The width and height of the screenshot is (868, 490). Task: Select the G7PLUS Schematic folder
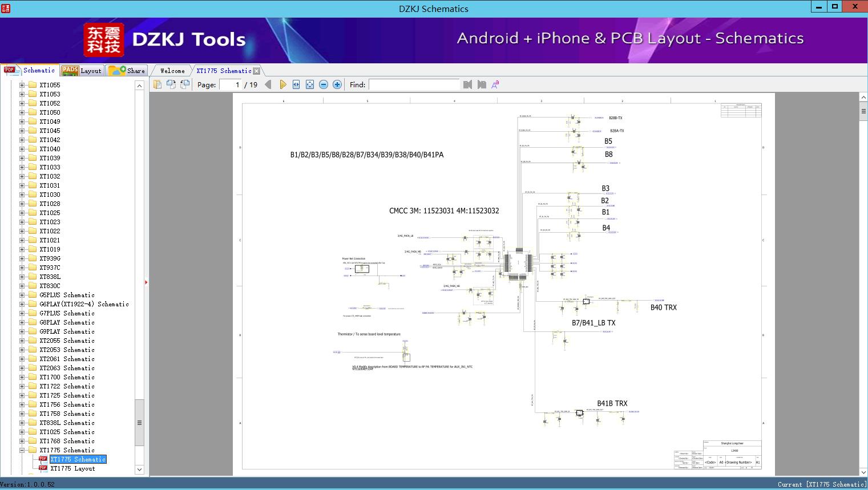(x=67, y=313)
